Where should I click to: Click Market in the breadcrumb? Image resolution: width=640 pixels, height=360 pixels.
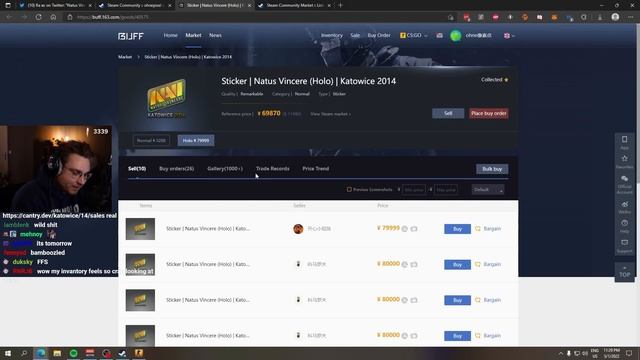(x=125, y=57)
